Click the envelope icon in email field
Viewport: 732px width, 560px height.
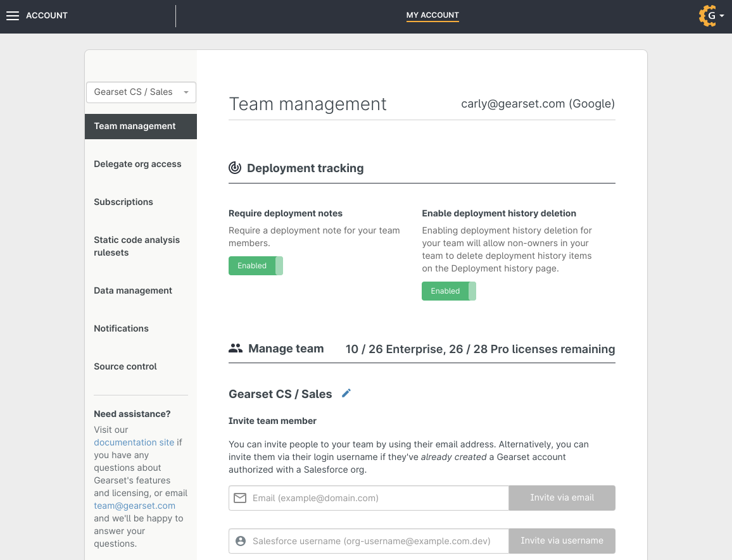240,498
